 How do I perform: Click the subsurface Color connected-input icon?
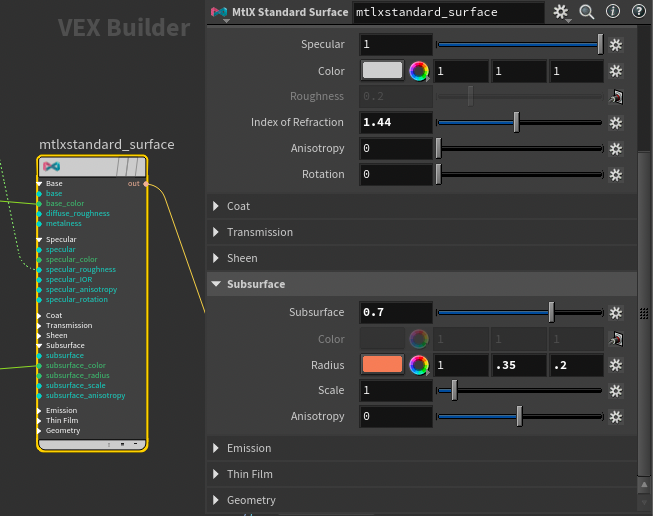pos(616,339)
